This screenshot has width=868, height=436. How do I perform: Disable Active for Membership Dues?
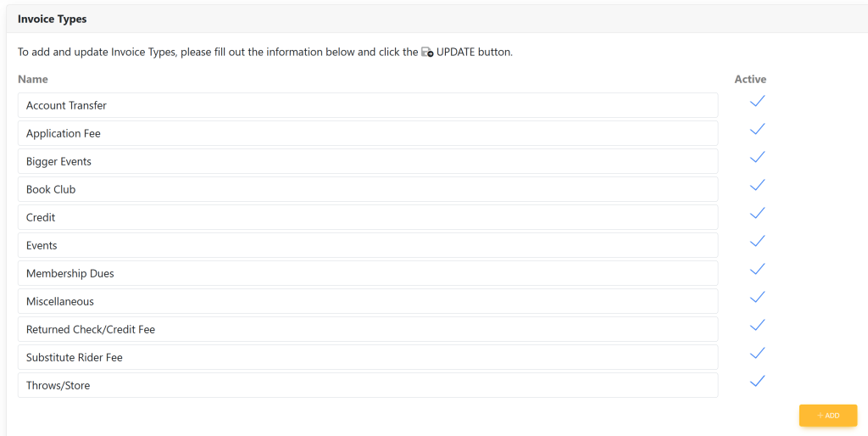[x=757, y=270]
